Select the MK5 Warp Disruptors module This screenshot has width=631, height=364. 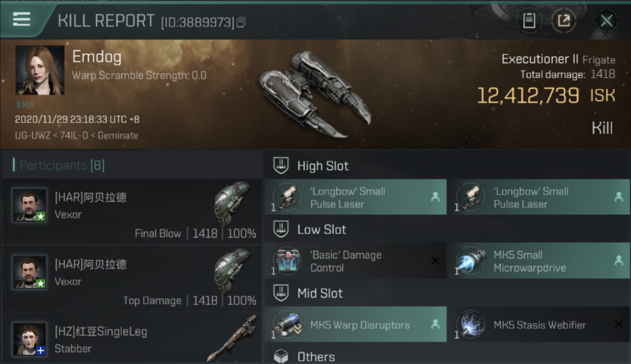click(355, 325)
